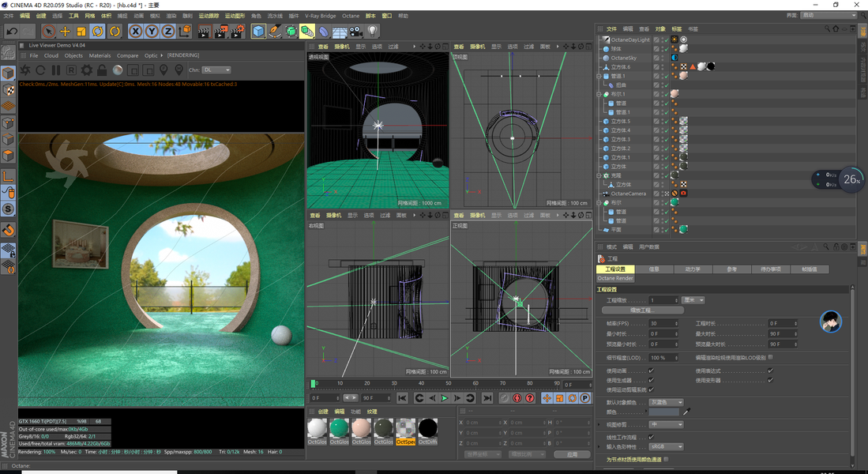Open Edit Render Settings clapperboard with gear

(x=238, y=31)
